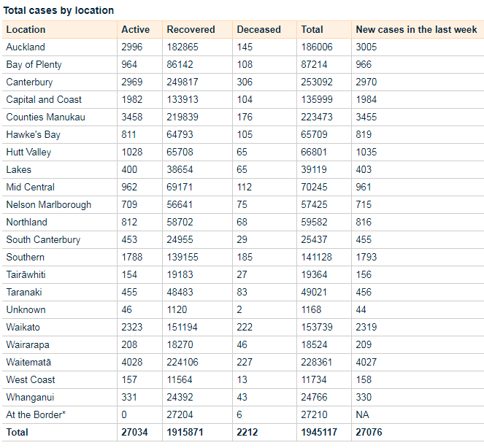
Task: Click Canterbury total value 253092
Action: [x=317, y=82]
